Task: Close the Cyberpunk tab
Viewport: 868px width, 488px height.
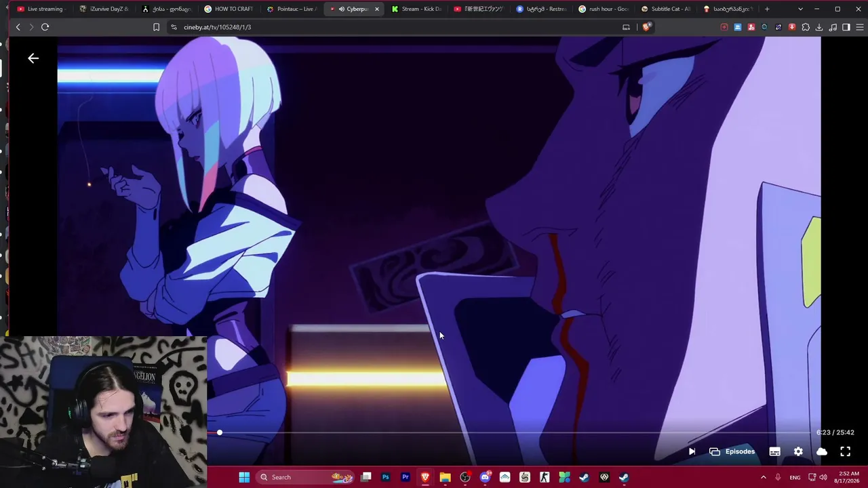Action: point(377,9)
